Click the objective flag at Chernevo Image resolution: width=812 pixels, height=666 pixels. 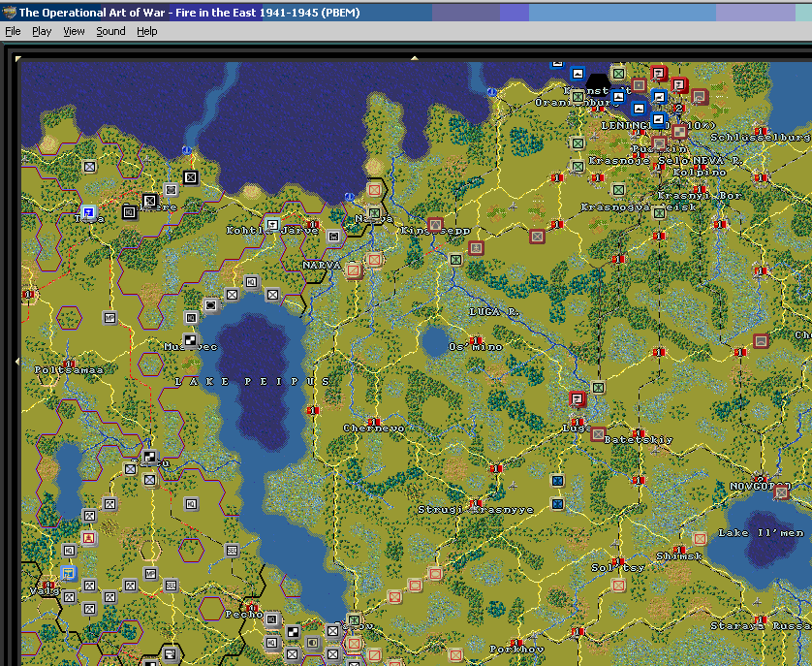374,422
